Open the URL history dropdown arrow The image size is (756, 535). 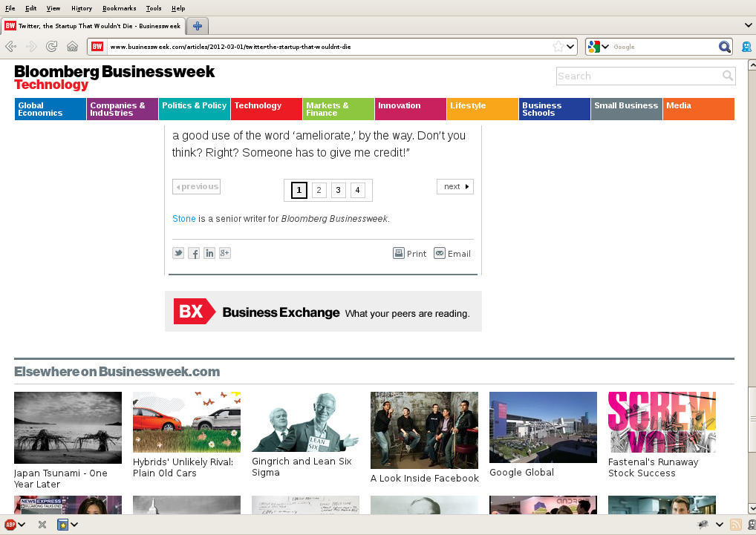[570, 47]
